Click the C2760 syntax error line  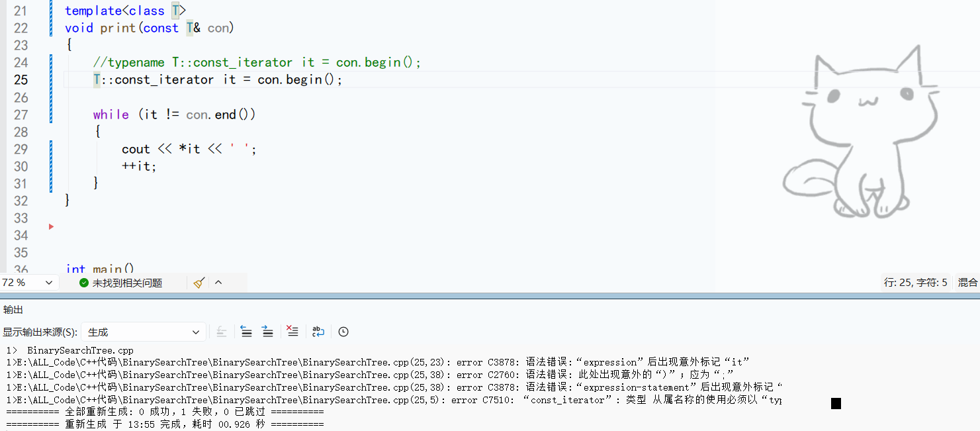pyautogui.click(x=370, y=375)
